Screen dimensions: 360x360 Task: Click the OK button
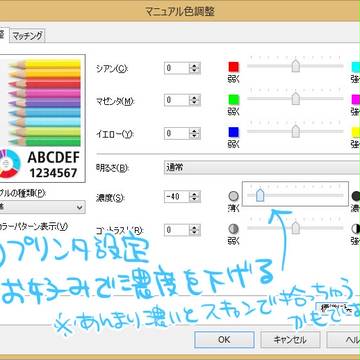click(x=224, y=339)
